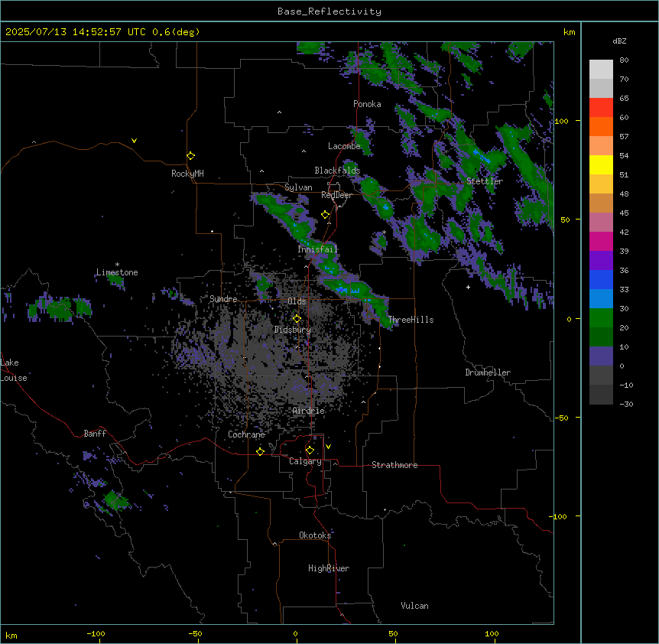Viewport: 659px width, 644px height.
Task: Click the Calgary city label
Action: tap(305, 461)
